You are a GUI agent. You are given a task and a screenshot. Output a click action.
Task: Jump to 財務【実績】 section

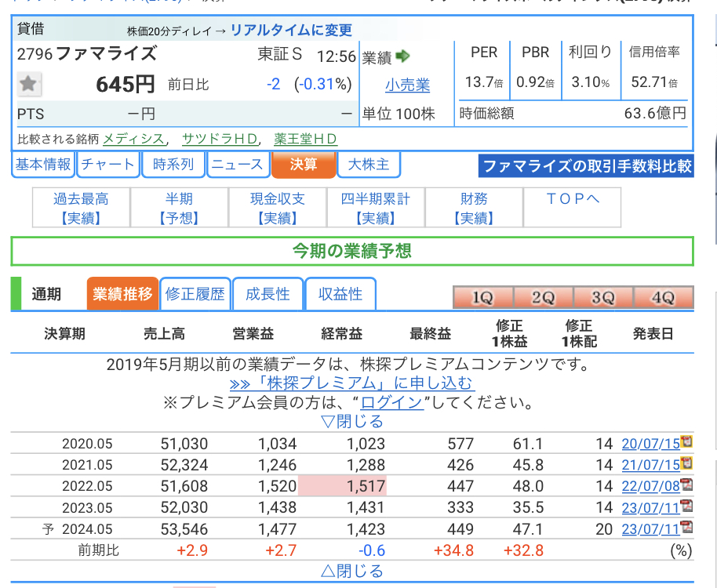coord(474,208)
